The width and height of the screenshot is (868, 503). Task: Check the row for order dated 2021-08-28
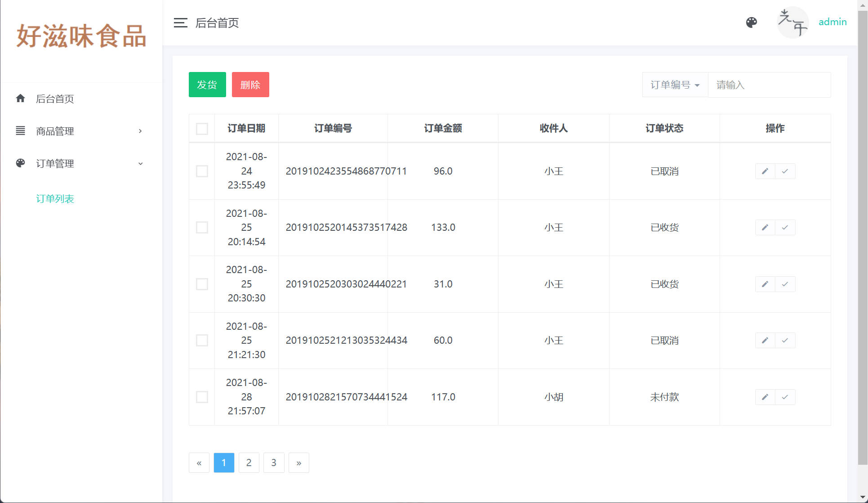[x=201, y=397]
